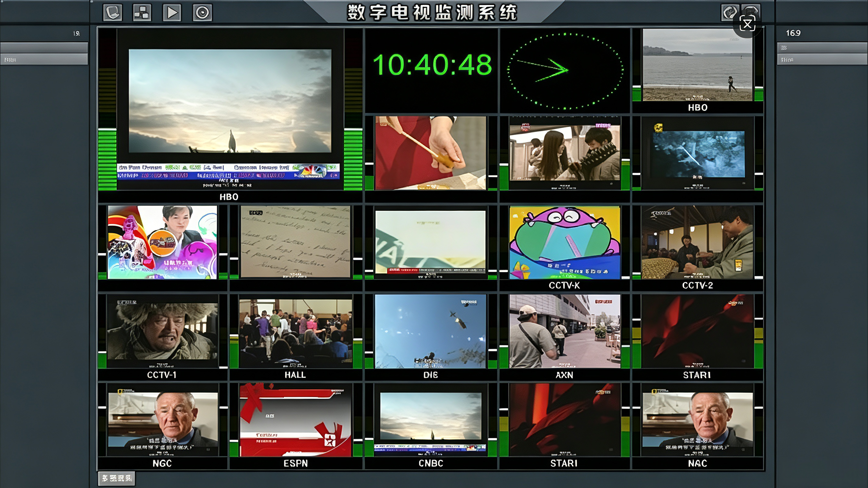The image size is (868, 488).
Task: Select the NGC channel tile
Action: [x=162, y=425]
